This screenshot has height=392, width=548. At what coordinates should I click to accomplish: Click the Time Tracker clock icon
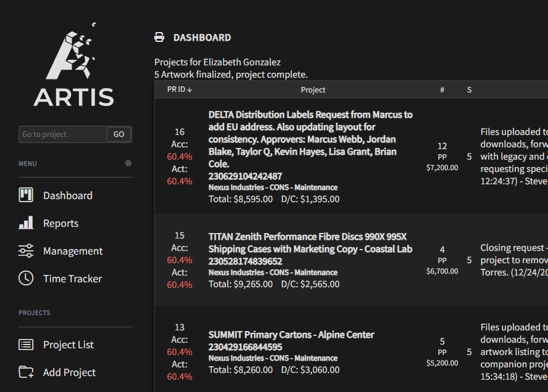point(26,279)
